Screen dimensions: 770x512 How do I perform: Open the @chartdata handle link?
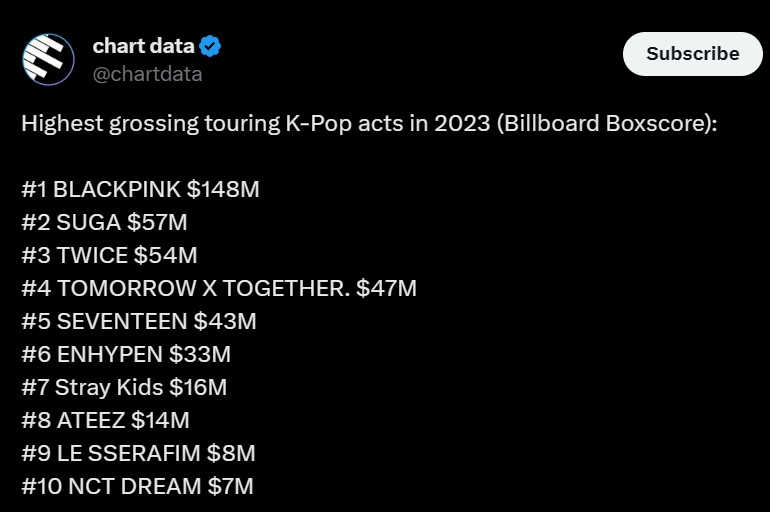pyautogui.click(x=147, y=74)
